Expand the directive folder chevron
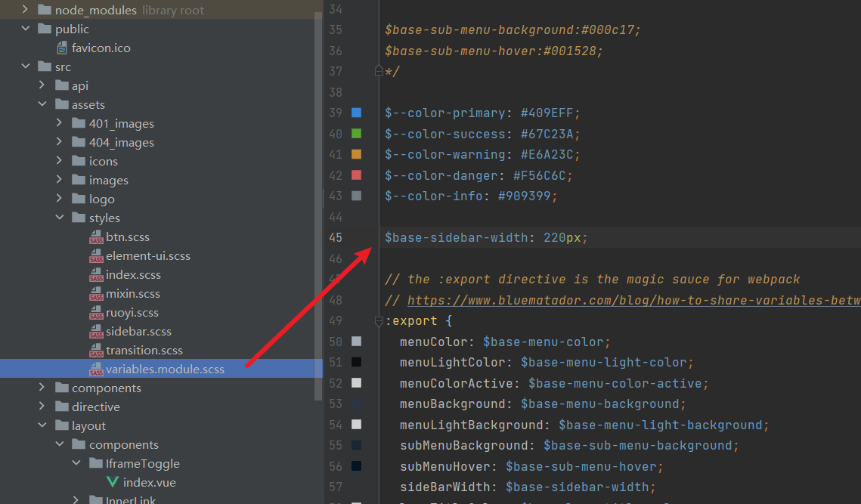 42,406
